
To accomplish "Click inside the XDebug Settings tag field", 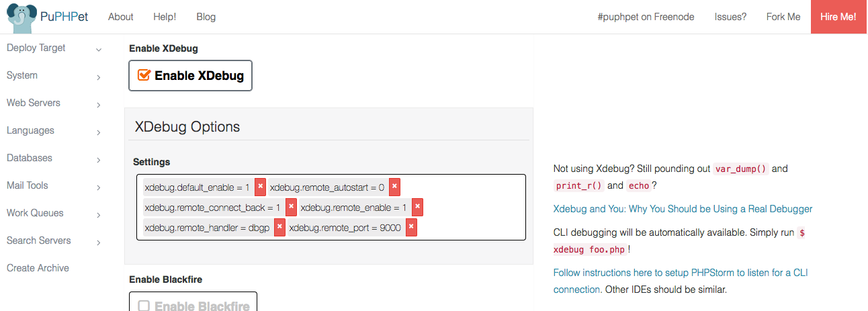I will pos(470,228).
